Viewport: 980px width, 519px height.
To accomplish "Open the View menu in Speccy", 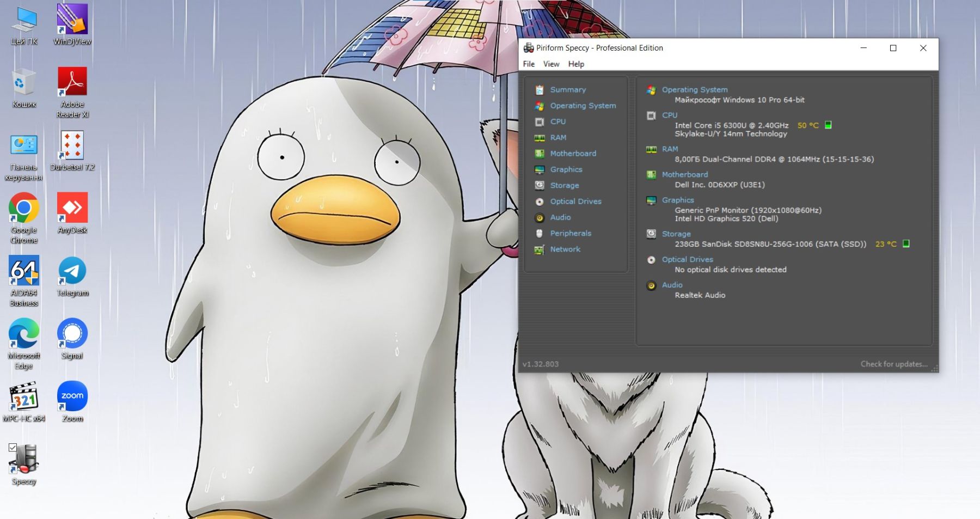I will [551, 64].
